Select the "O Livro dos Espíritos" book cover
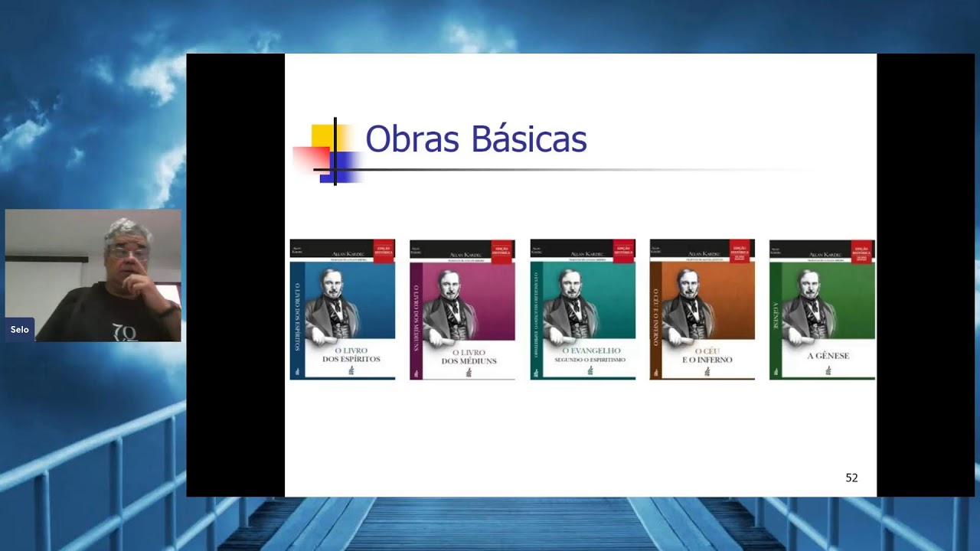 coord(342,309)
